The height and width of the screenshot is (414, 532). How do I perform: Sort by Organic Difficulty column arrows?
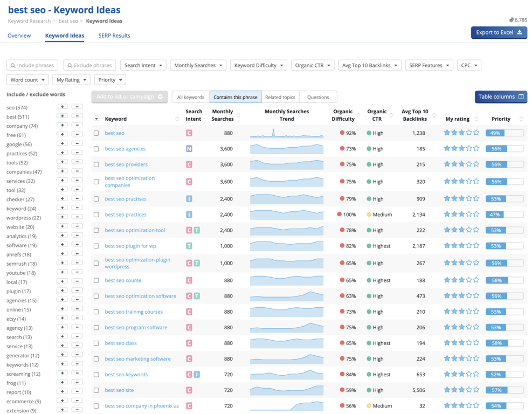[358, 115]
